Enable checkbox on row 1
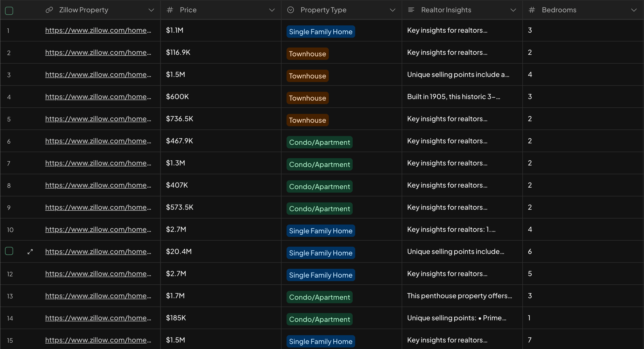644x349 pixels. 9,30
